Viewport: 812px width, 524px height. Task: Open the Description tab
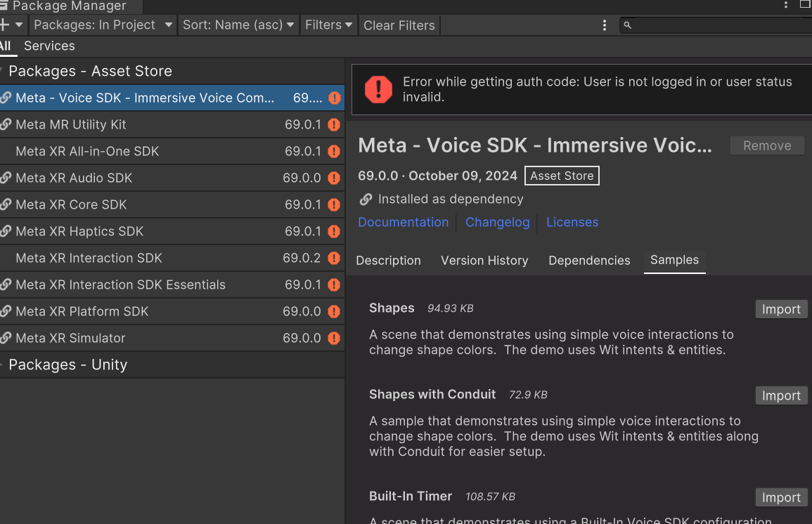pos(388,260)
